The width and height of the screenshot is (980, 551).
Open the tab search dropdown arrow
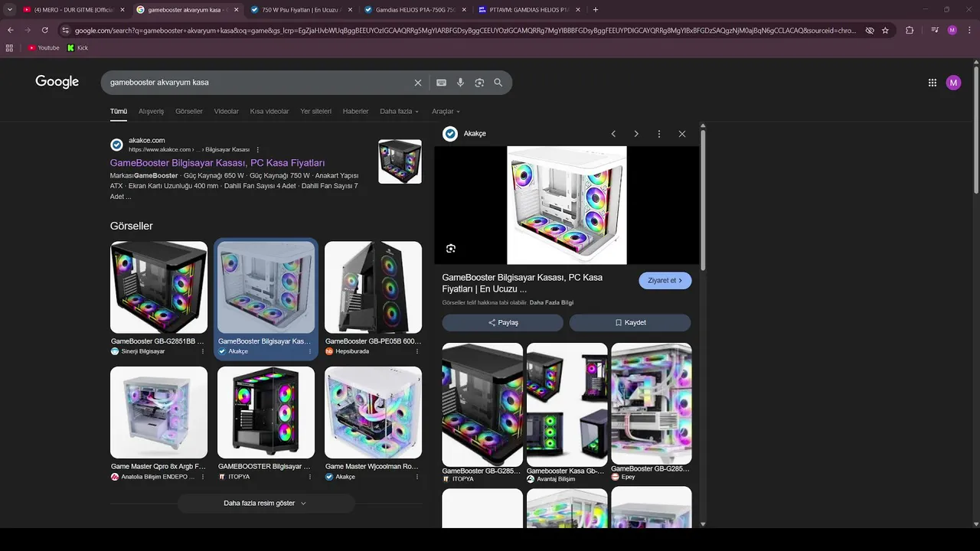point(10,9)
